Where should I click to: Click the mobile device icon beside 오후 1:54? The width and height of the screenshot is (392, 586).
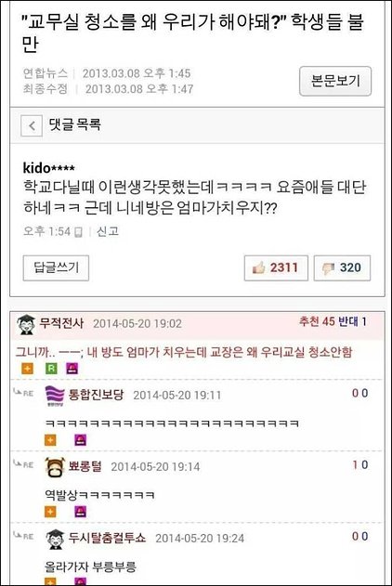coord(78,232)
